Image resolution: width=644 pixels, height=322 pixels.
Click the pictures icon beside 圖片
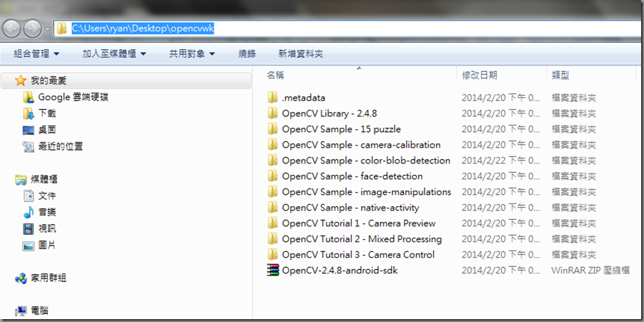[x=29, y=246]
